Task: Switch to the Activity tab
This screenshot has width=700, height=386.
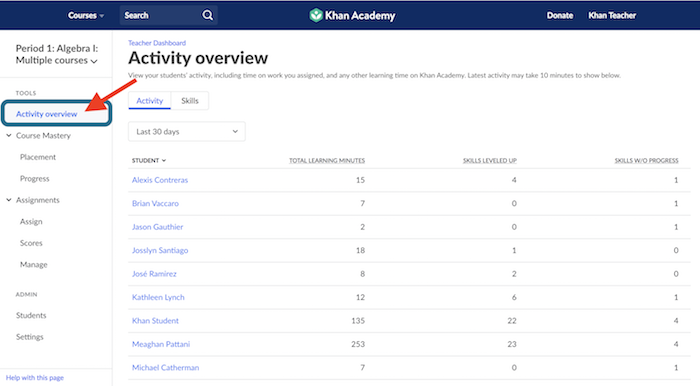Action: click(x=150, y=101)
